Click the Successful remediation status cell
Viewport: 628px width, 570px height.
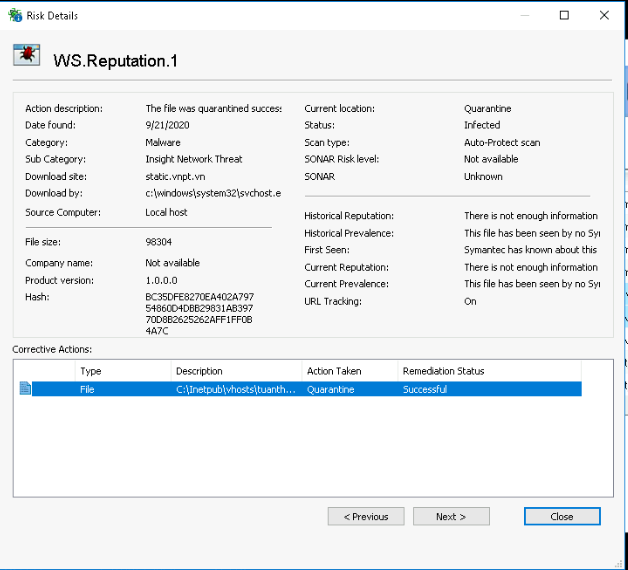(x=425, y=389)
